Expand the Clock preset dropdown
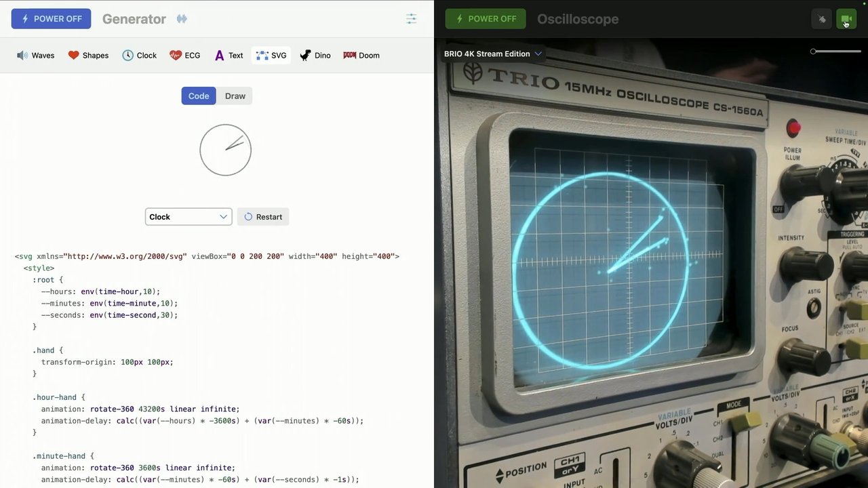868x488 pixels. [x=189, y=217]
